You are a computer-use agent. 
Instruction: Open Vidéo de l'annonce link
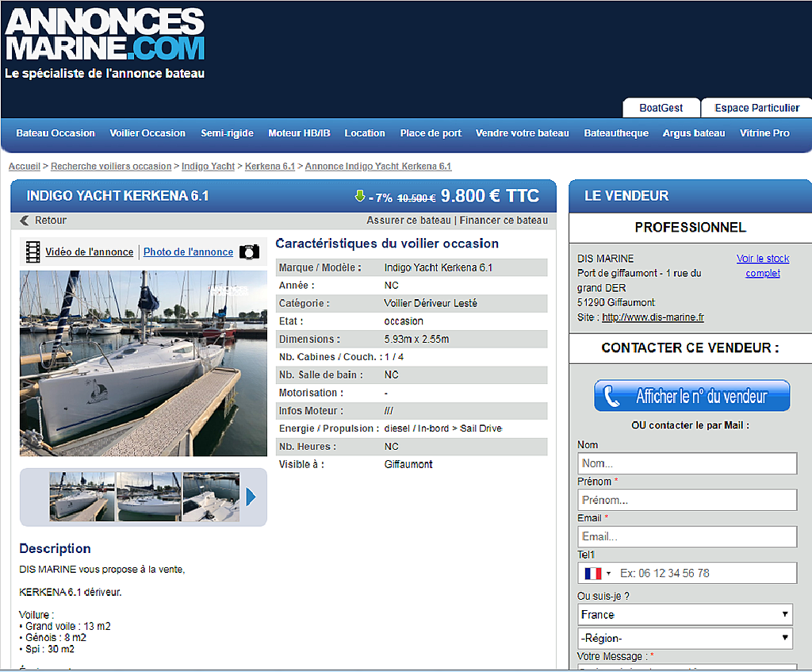(x=89, y=252)
